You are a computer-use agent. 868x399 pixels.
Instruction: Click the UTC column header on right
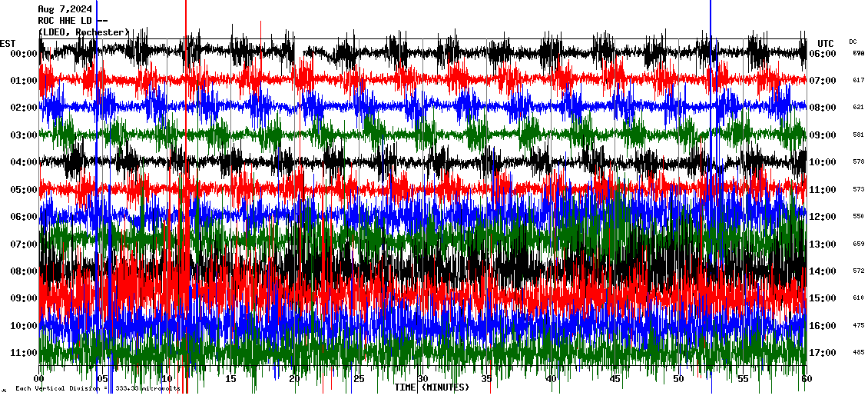[x=826, y=43]
